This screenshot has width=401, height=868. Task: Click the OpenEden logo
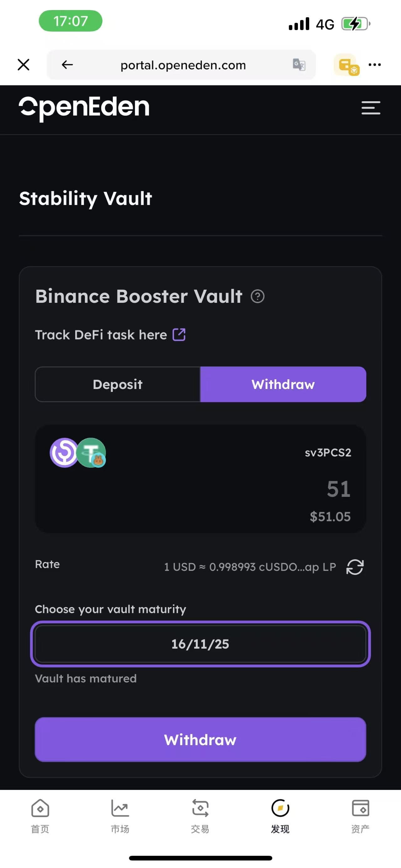click(x=84, y=108)
